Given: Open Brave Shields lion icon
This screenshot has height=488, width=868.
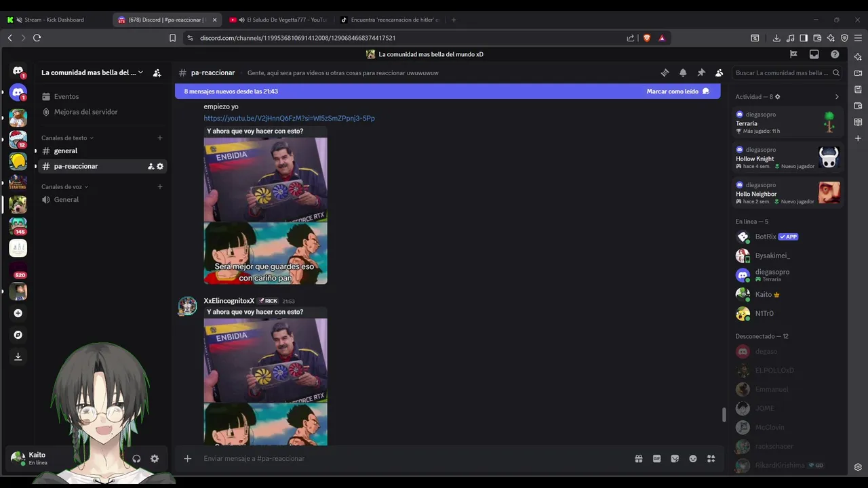Looking at the screenshot, I should (646, 38).
